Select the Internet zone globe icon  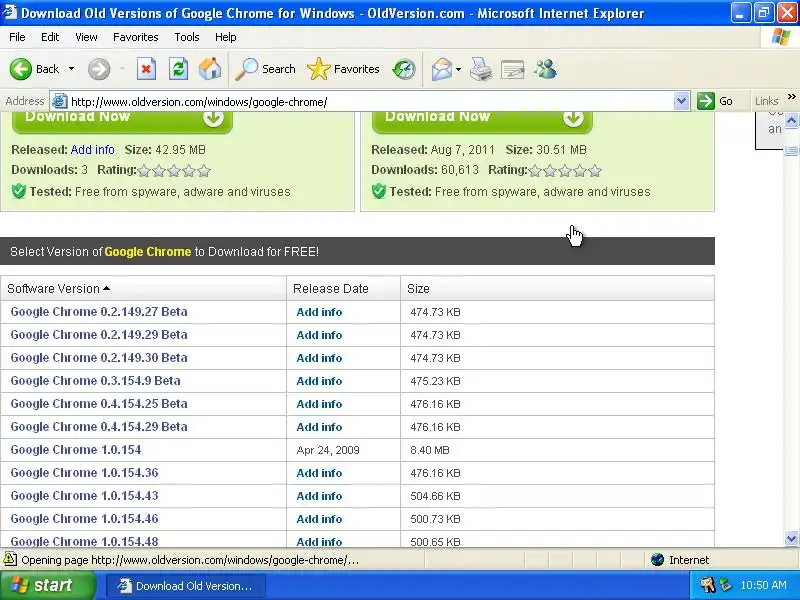pos(657,560)
